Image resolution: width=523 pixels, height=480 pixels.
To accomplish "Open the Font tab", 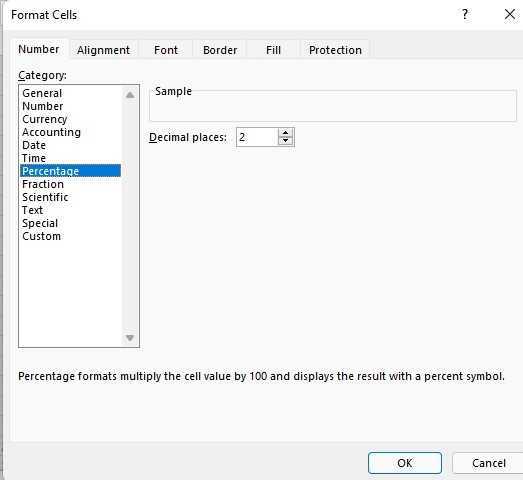I will coord(166,50).
